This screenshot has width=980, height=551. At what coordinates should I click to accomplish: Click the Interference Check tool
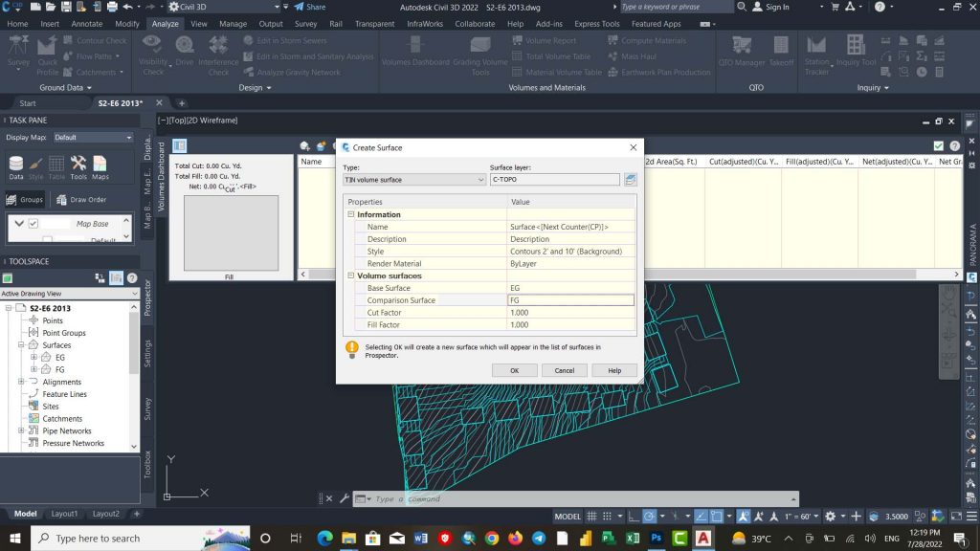pyautogui.click(x=218, y=55)
